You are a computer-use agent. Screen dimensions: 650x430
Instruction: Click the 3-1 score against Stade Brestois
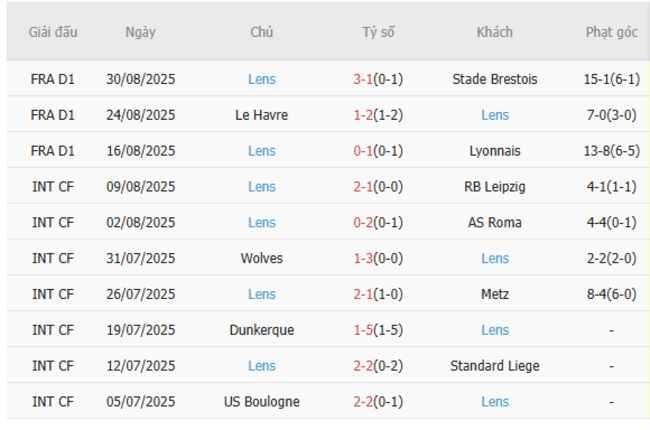[x=363, y=79]
